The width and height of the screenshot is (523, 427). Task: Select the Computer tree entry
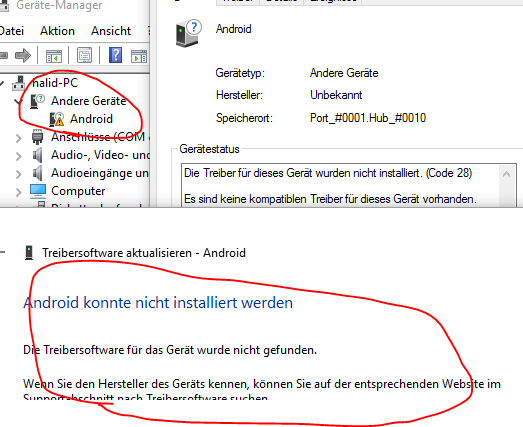tap(78, 191)
